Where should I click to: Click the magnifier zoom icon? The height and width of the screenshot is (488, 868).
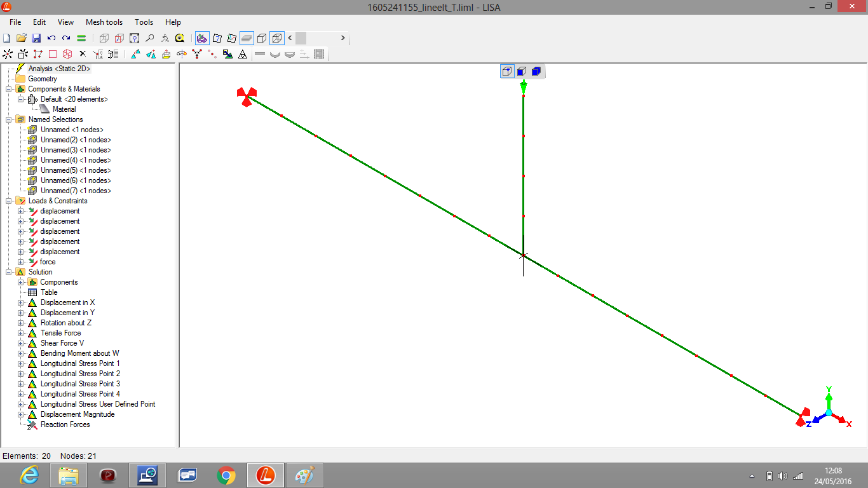tap(149, 38)
